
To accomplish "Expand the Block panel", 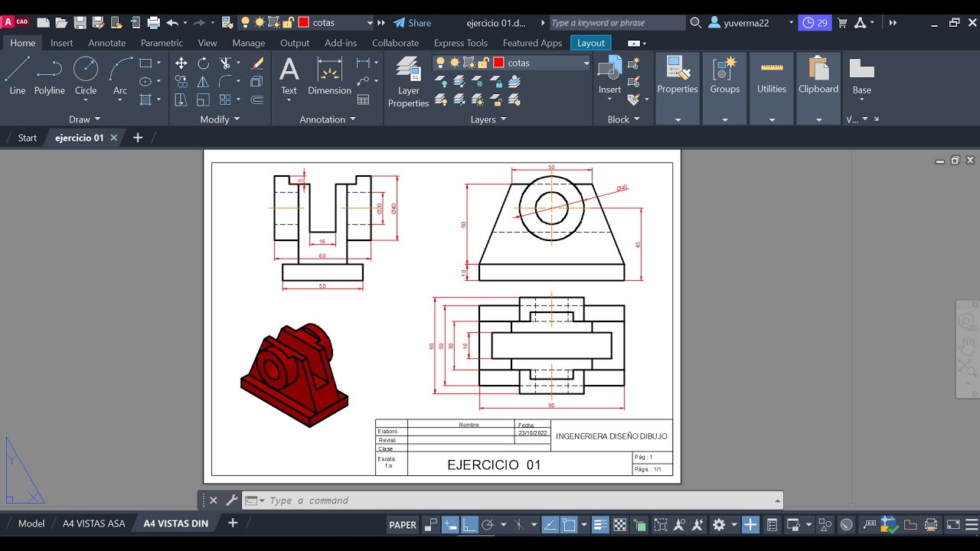I will 623,119.
